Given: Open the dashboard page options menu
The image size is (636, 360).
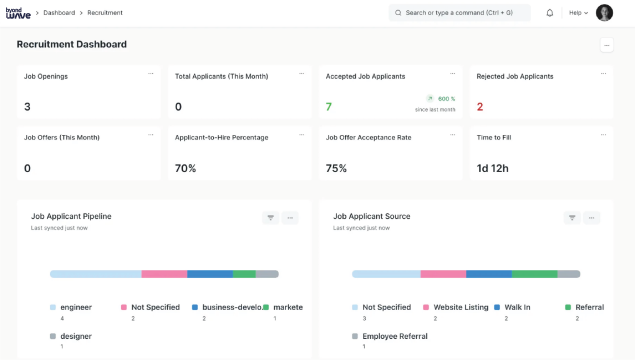Looking at the screenshot, I should point(607,45).
